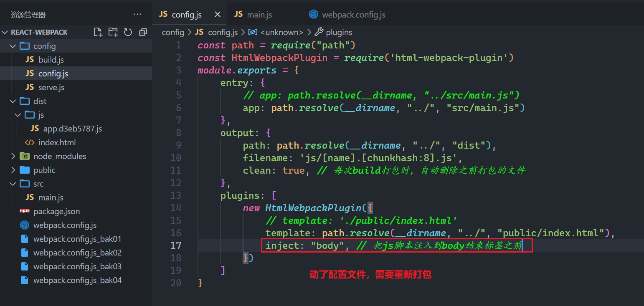Click the JS icon on main.js tab
Screen dimensions: 644x306
238,14
